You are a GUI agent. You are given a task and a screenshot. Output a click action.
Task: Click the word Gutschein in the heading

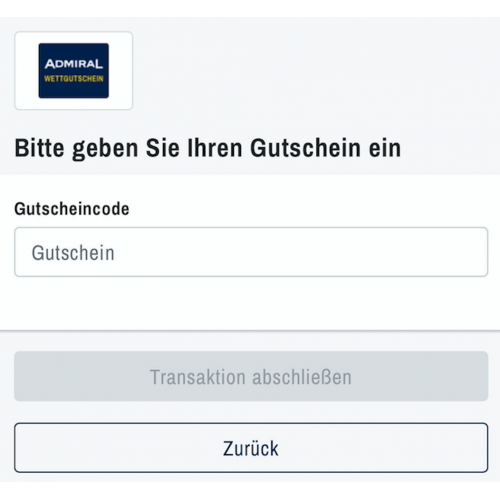pos(305,148)
